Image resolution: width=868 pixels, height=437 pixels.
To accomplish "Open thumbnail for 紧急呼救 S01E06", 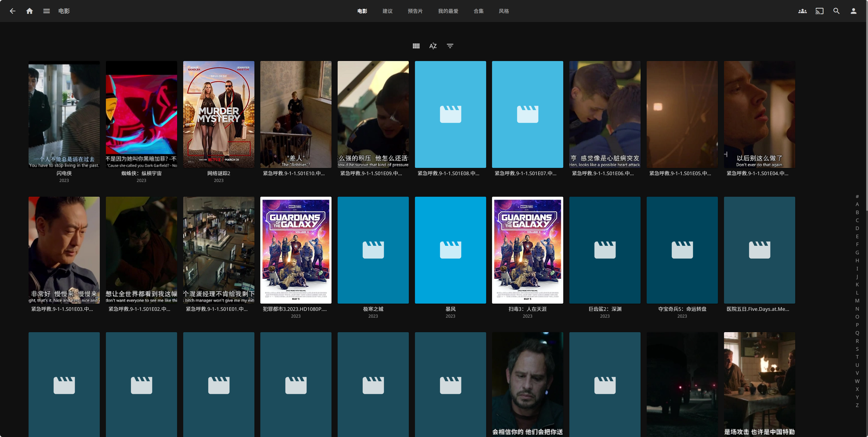I will (605, 114).
